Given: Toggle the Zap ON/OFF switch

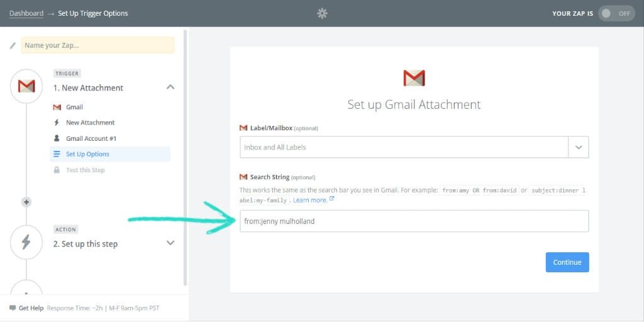Looking at the screenshot, I should click(x=616, y=13).
